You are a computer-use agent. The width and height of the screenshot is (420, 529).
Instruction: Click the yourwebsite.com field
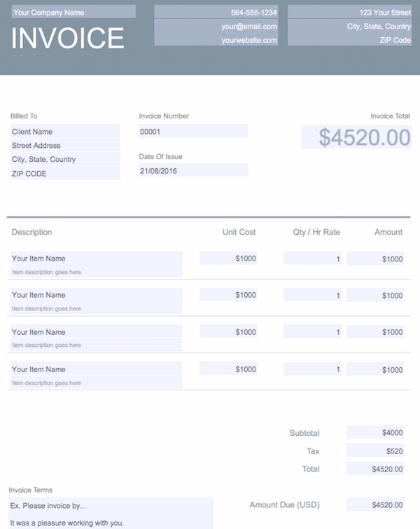point(216,40)
